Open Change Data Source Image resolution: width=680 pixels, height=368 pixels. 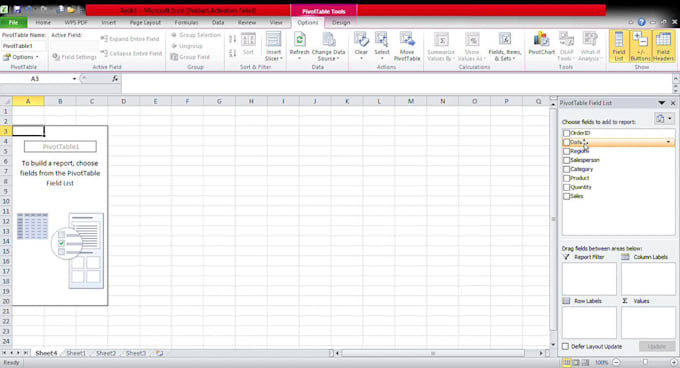[x=328, y=47]
